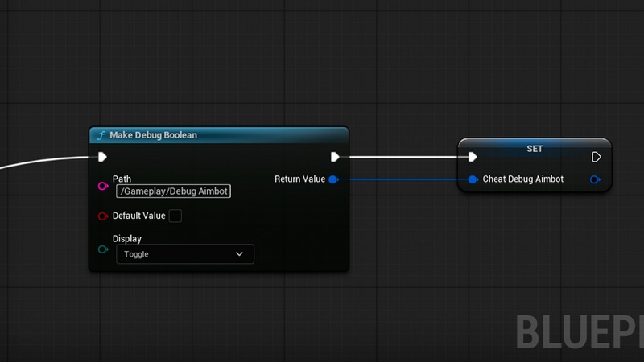Click the teal Display input pin
Screen dimensions: 644x362
[x=102, y=249]
